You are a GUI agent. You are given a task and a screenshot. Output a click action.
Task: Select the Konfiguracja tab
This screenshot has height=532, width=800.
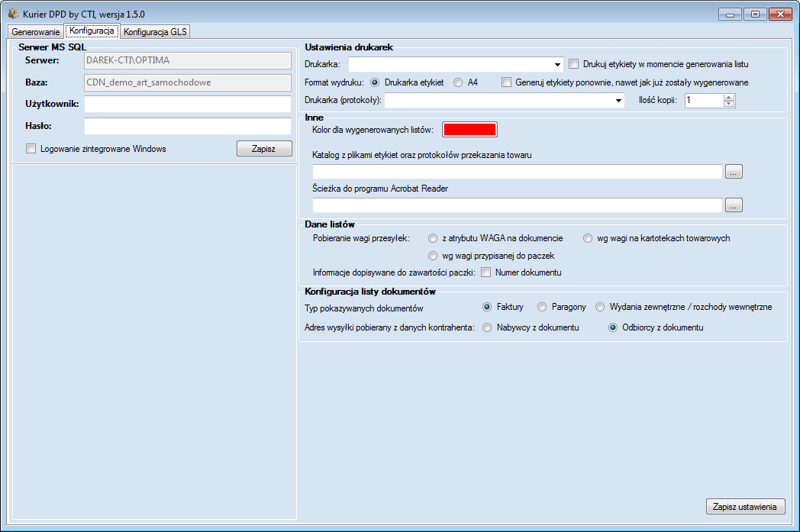click(x=92, y=31)
